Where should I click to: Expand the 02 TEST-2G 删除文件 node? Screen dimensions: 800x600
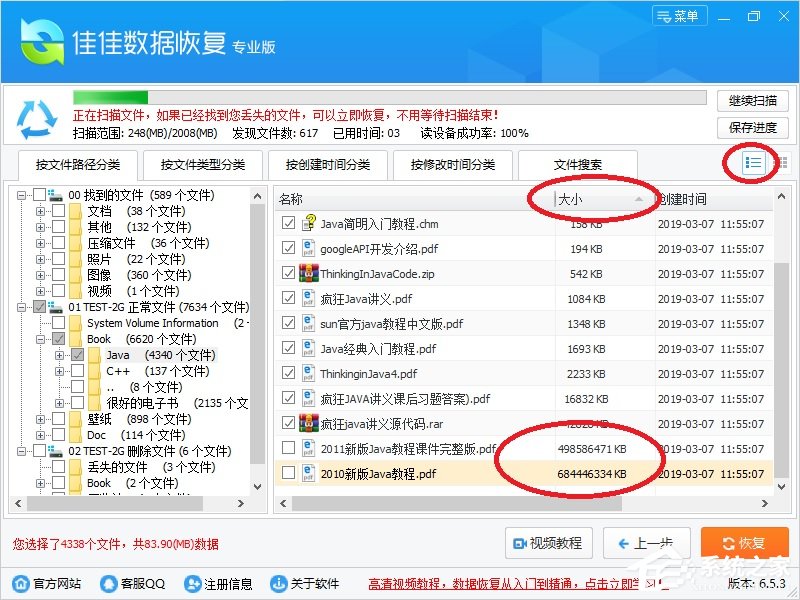coord(21,450)
